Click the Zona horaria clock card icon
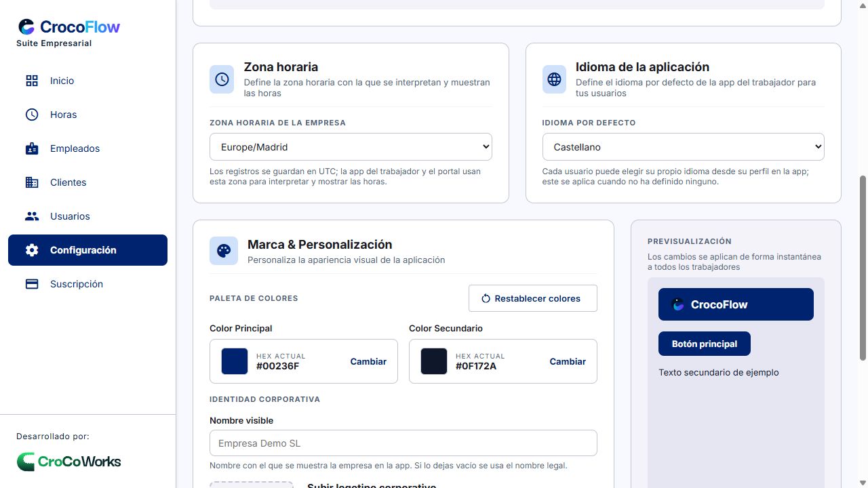This screenshot has width=868, height=488. pos(222,79)
